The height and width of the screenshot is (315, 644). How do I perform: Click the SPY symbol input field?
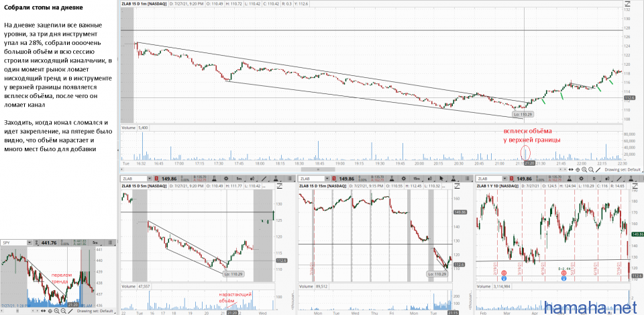(13, 242)
